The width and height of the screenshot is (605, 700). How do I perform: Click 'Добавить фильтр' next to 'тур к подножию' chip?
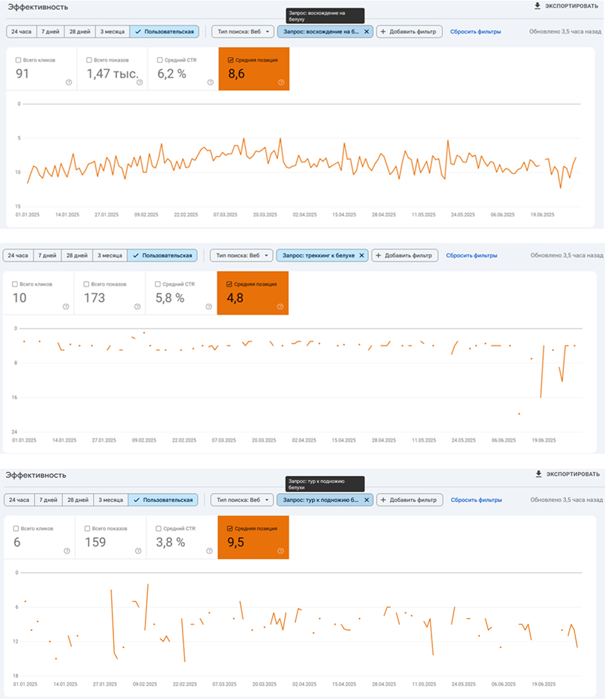click(409, 500)
